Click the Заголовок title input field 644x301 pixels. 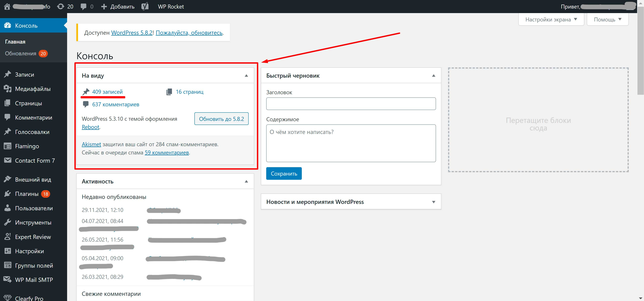(351, 104)
